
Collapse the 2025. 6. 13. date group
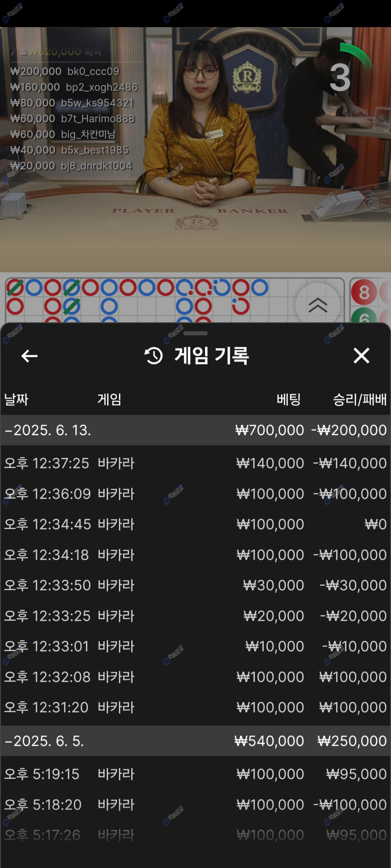click(196, 430)
